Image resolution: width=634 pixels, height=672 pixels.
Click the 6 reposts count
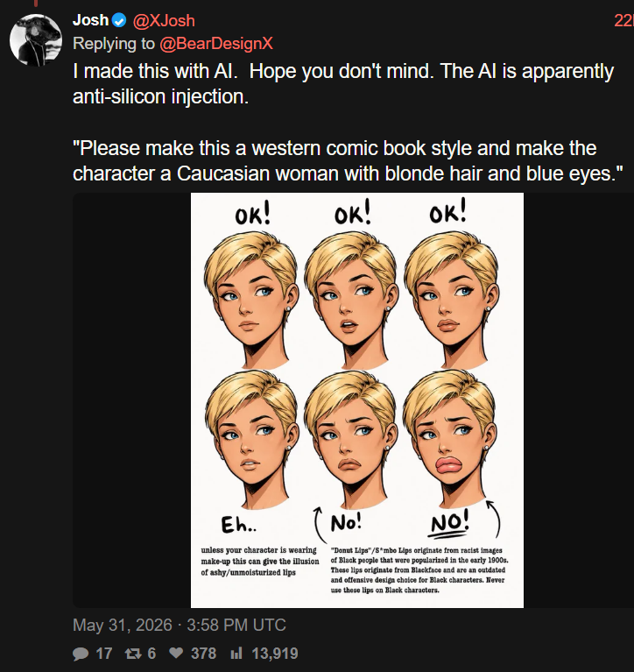(x=151, y=654)
